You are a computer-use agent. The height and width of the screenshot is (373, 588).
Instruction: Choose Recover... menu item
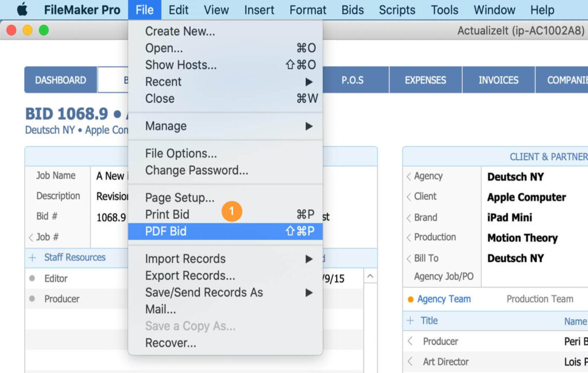[x=225, y=343]
